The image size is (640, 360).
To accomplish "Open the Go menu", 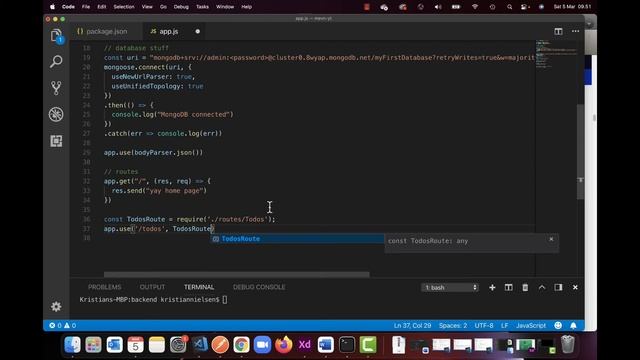I will pos(163,7).
